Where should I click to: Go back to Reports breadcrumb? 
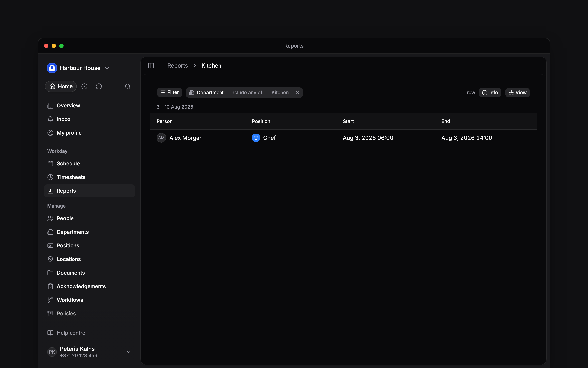[177, 66]
